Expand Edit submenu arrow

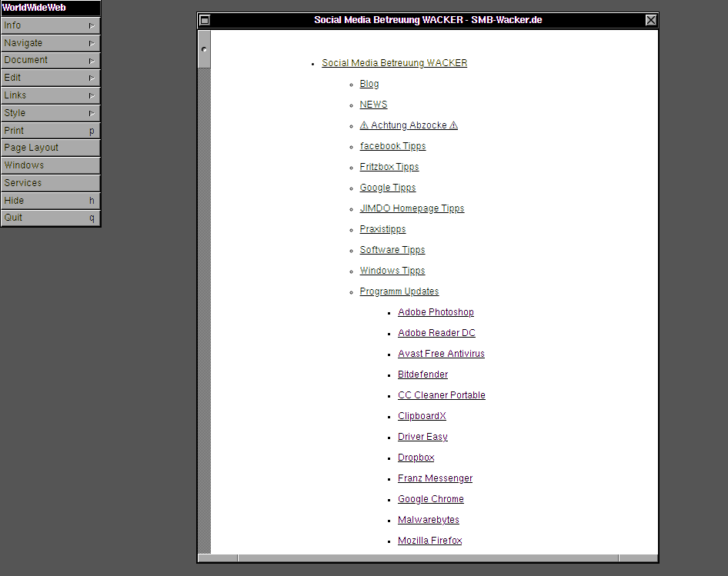tap(92, 78)
